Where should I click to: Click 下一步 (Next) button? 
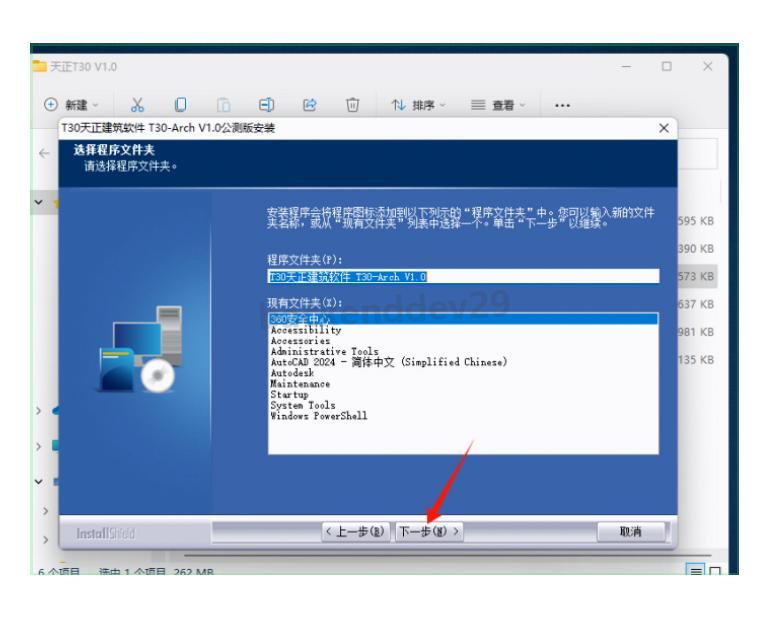429,530
